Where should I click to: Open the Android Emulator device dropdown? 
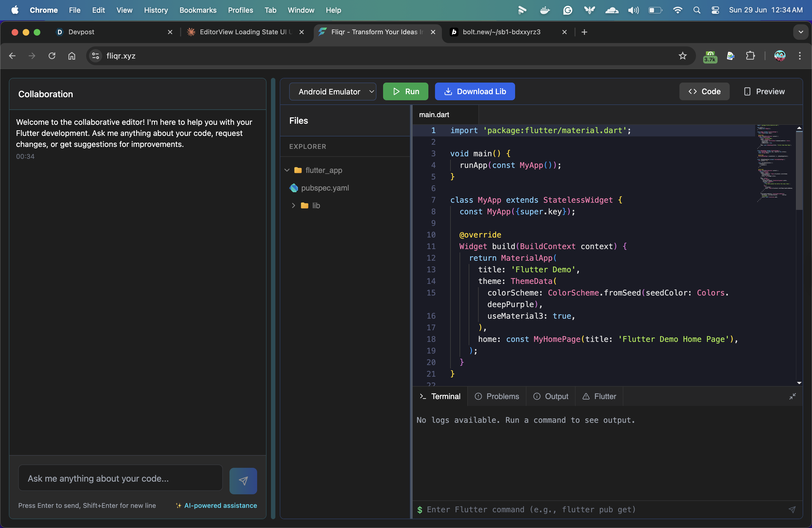click(333, 91)
